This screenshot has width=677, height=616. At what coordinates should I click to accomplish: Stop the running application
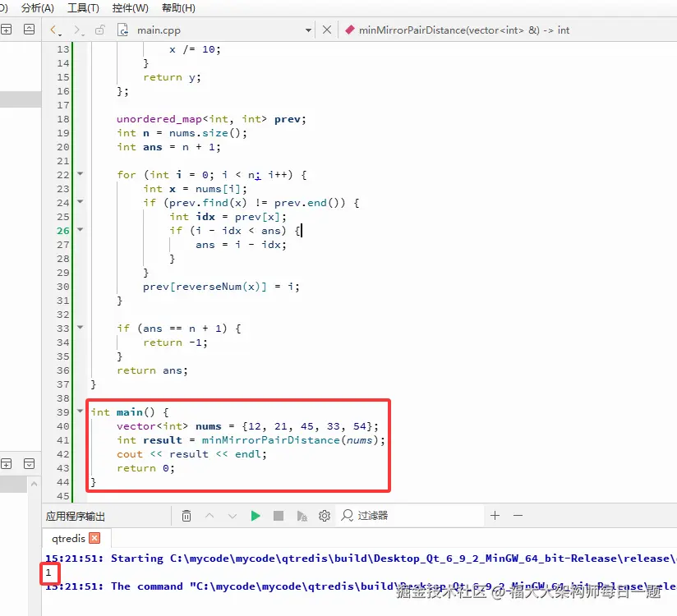click(279, 516)
